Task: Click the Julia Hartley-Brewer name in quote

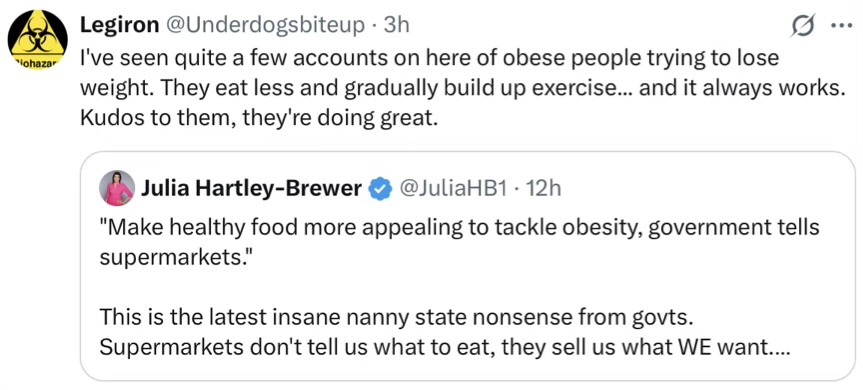Action: click(252, 189)
